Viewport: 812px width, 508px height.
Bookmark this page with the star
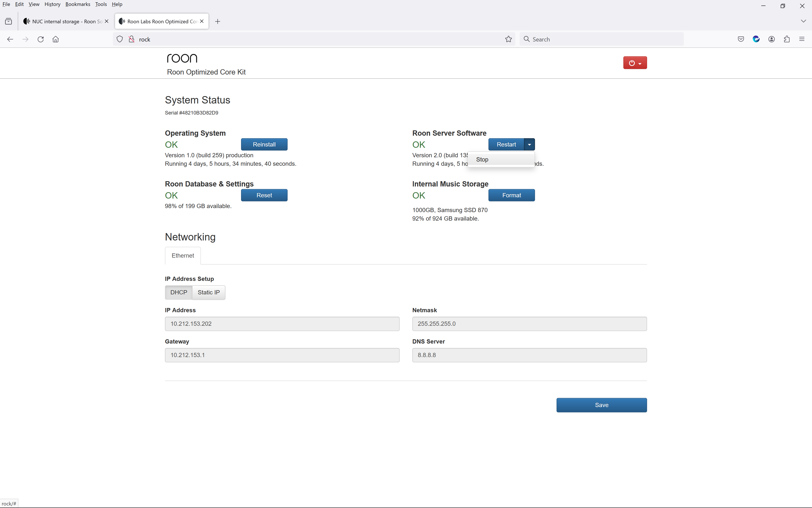coord(508,39)
